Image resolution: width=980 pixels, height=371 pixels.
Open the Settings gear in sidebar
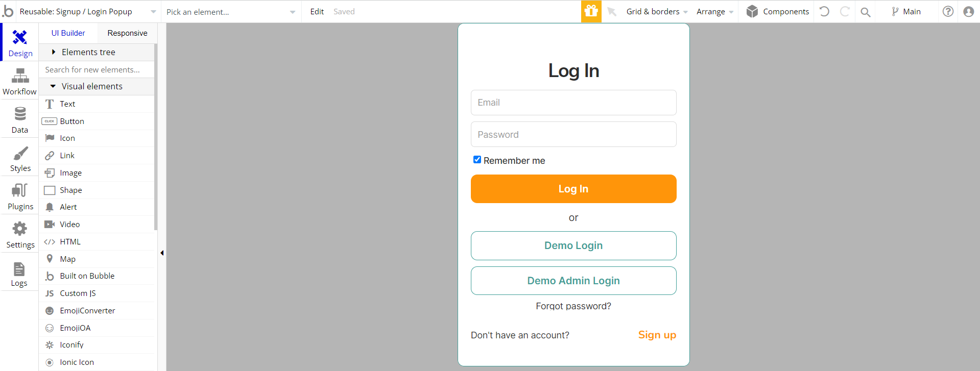pos(20,229)
